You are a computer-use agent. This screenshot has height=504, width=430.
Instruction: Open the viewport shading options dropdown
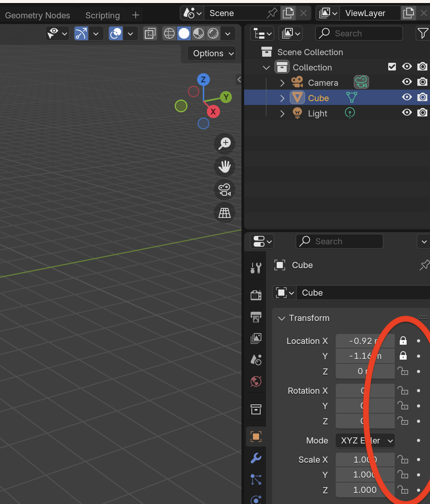(x=228, y=34)
